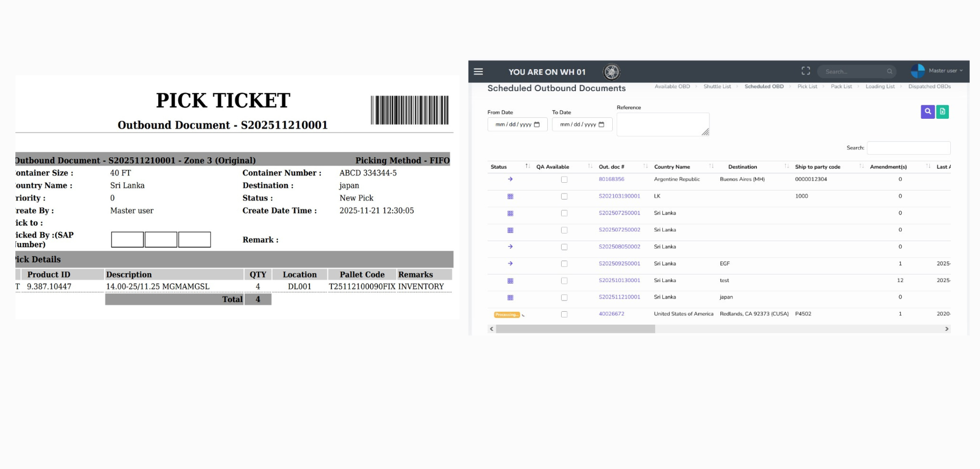The width and height of the screenshot is (980, 469).
Task: Tick the QA checkbox for S202103190001
Action: pyautogui.click(x=564, y=197)
